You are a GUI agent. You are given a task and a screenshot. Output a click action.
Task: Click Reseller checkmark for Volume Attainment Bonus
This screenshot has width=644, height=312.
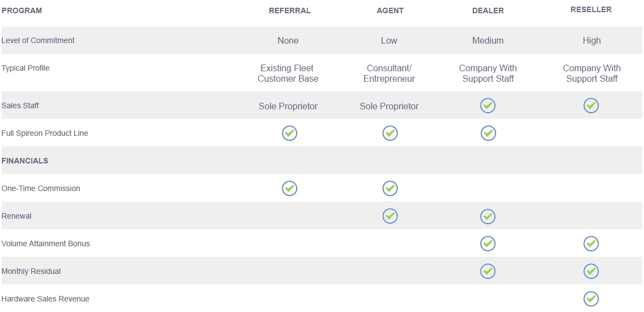(591, 244)
